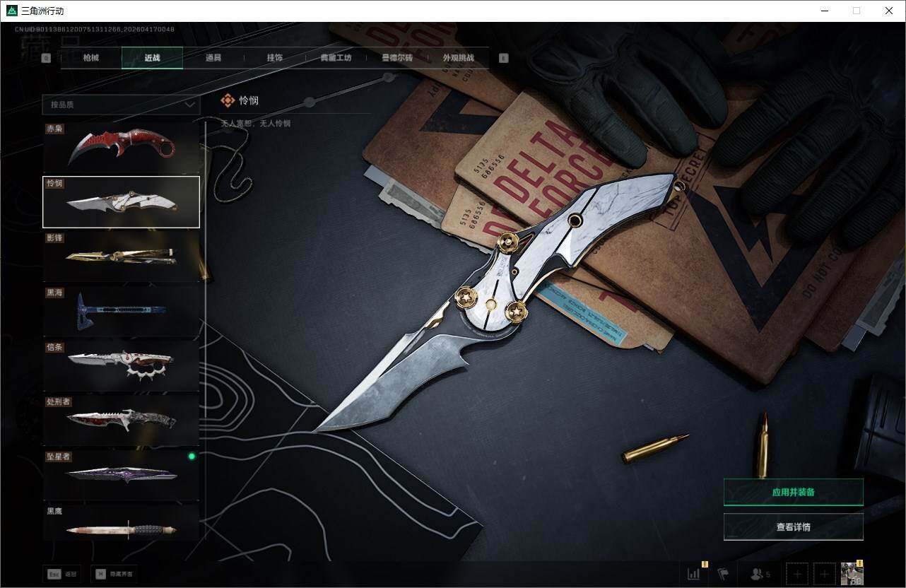Pick the 信条 knife skin
This screenshot has height=588, width=906.
pyautogui.click(x=121, y=365)
